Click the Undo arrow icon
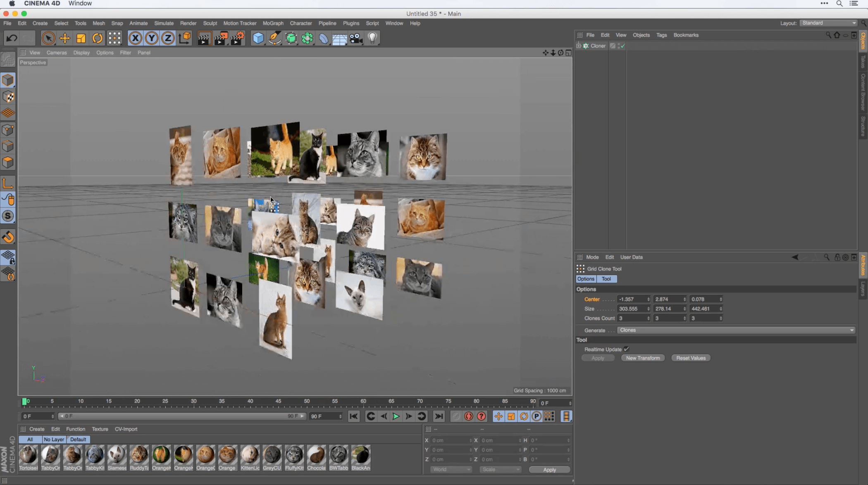Viewport: 868px width, 485px height. [x=12, y=38]
